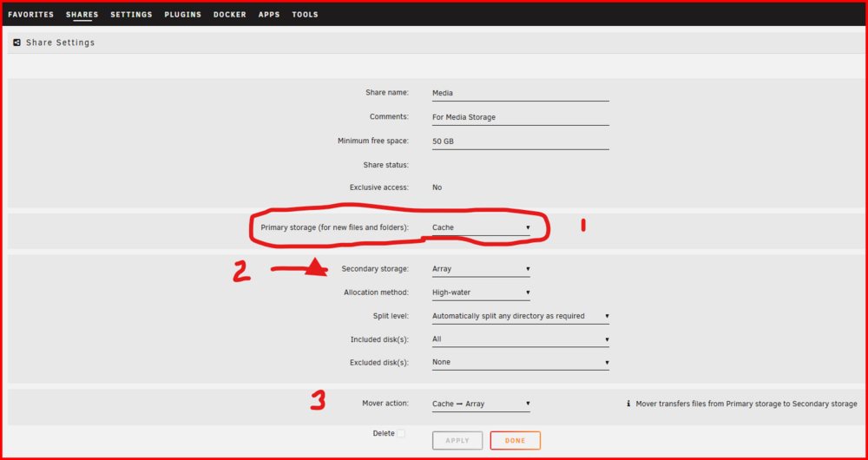
Task: Click the Done button
Action: pos(515,441)
